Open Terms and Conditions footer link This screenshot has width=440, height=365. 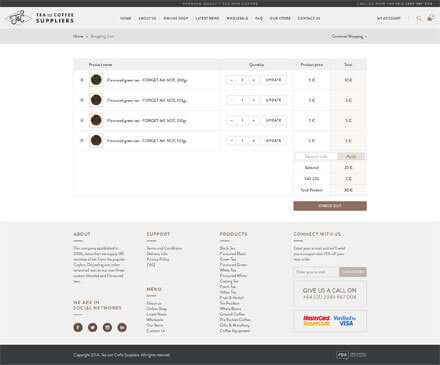click(164, 248)
